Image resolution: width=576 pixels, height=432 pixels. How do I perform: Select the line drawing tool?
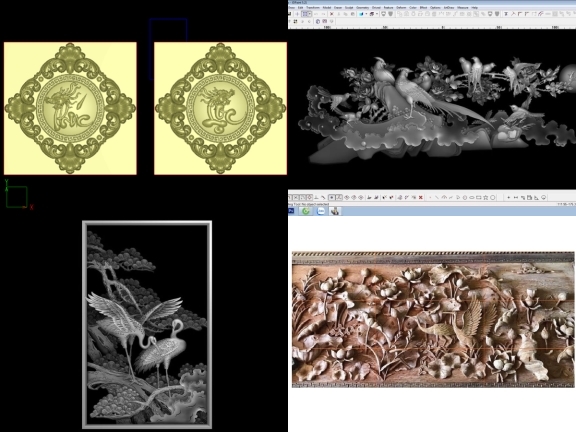(x=437, y=197)
